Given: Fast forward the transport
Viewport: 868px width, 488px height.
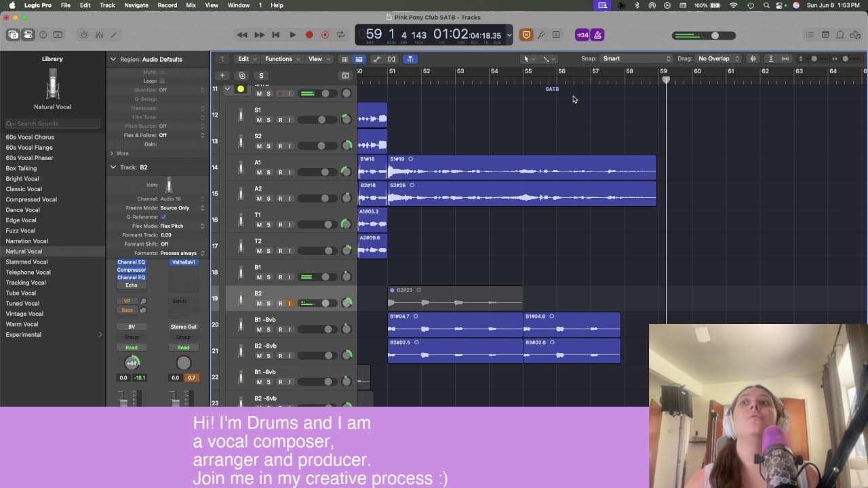Looking at the screenshot, I should tap(259, 35).
